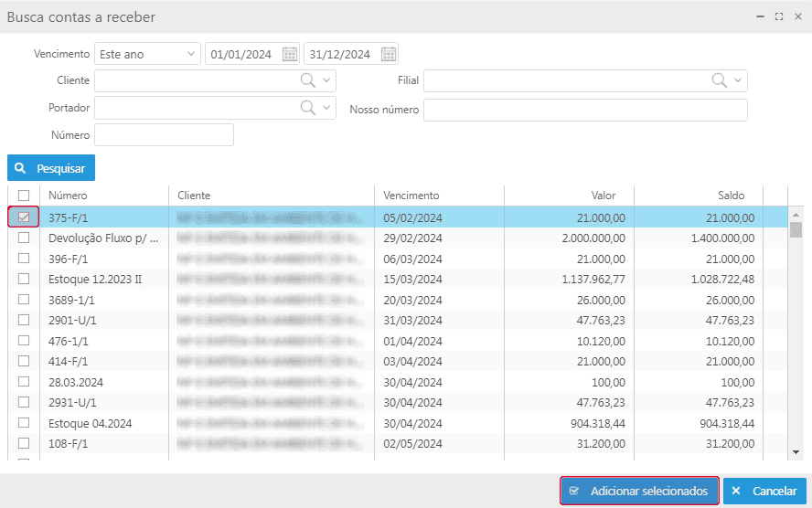Open calendar picker for start date 01/01/2024

tap(290, 54)
